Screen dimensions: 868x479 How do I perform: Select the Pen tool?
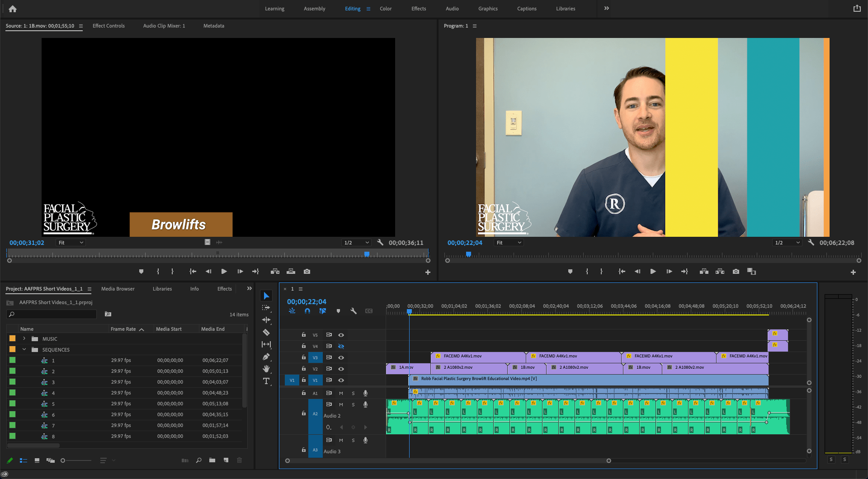(x=266, y=357)
